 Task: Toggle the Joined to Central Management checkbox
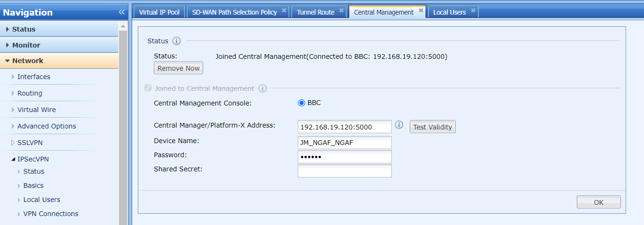[148, 88]
